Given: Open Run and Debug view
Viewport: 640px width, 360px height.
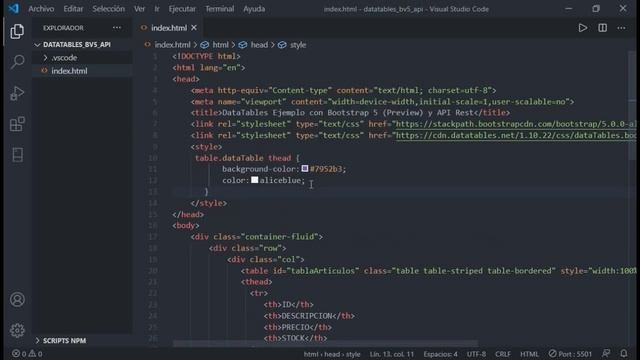Looking at the screenshot, I should coord(17,93).
